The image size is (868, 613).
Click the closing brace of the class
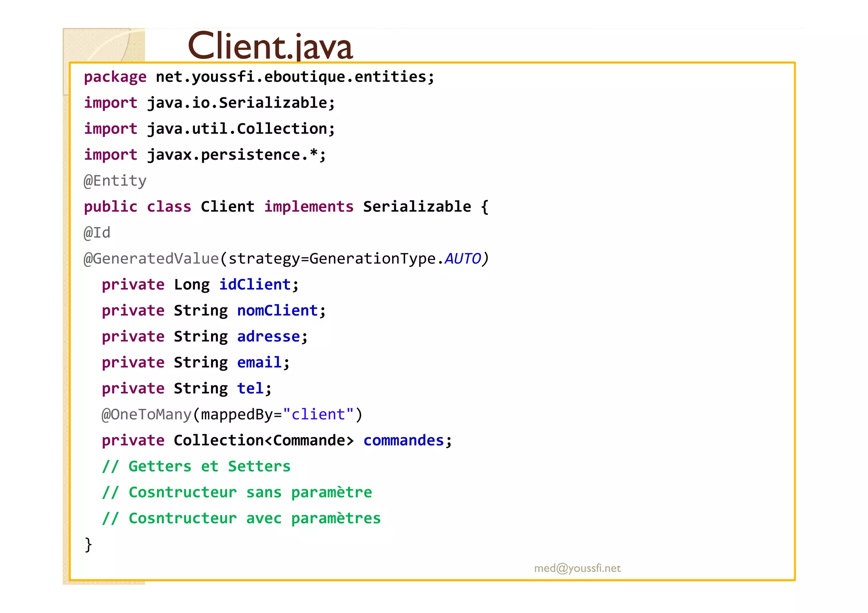[88, 544]
